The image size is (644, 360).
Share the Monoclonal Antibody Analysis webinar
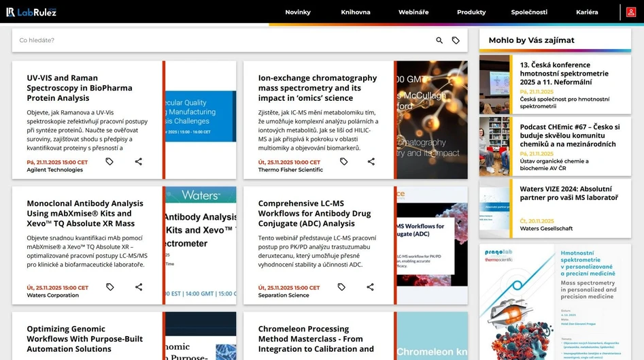[139, 287]
